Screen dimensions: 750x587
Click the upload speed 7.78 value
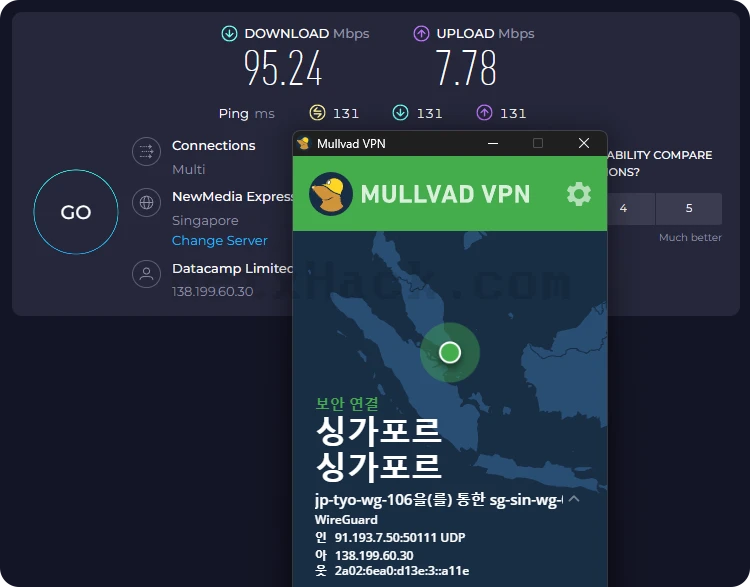(466, 68)
